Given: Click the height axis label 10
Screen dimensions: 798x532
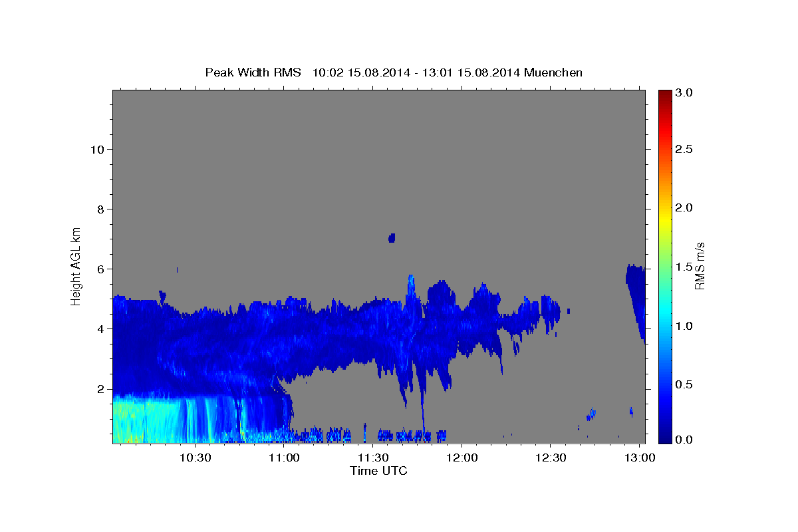Looking at the screenshot, I should pyautogui.click(x=98, y=150).
